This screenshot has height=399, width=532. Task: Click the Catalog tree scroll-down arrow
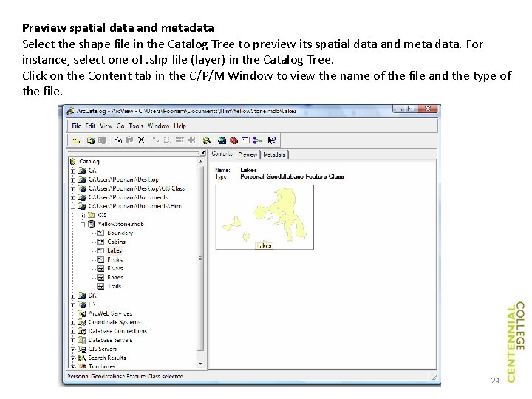200,364
